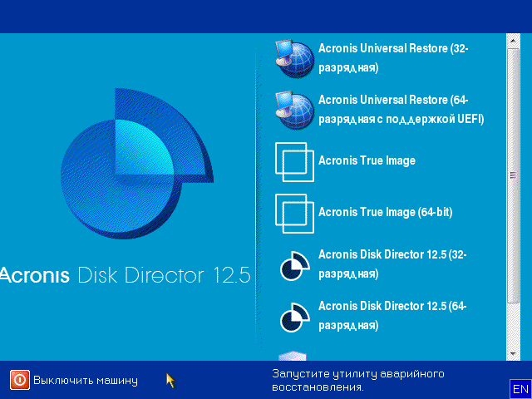Click the vertical scrollbar thumb
Screen dimensions: 532x399
514,175
